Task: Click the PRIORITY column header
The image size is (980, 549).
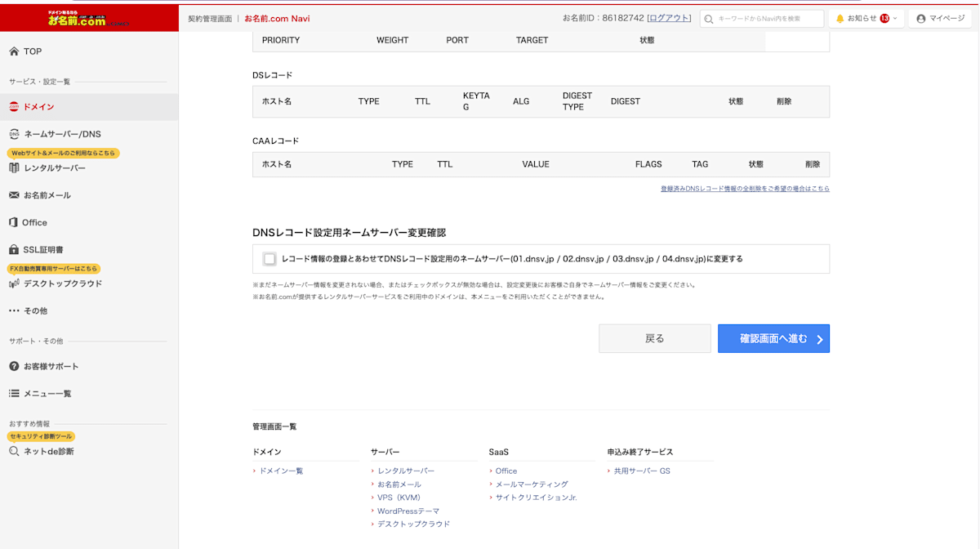Action: click(x=281, y=40)
